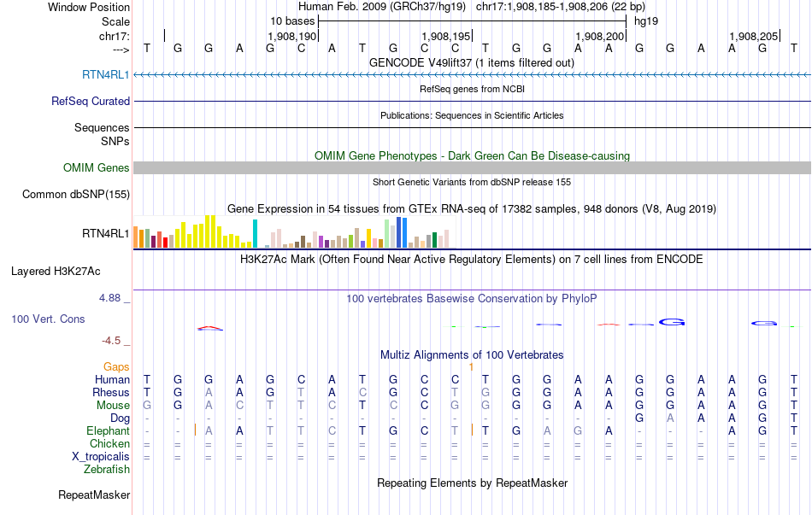
Task: Click the 4.88 PhyloP upper limit value
Action: [x=109, y=297]
